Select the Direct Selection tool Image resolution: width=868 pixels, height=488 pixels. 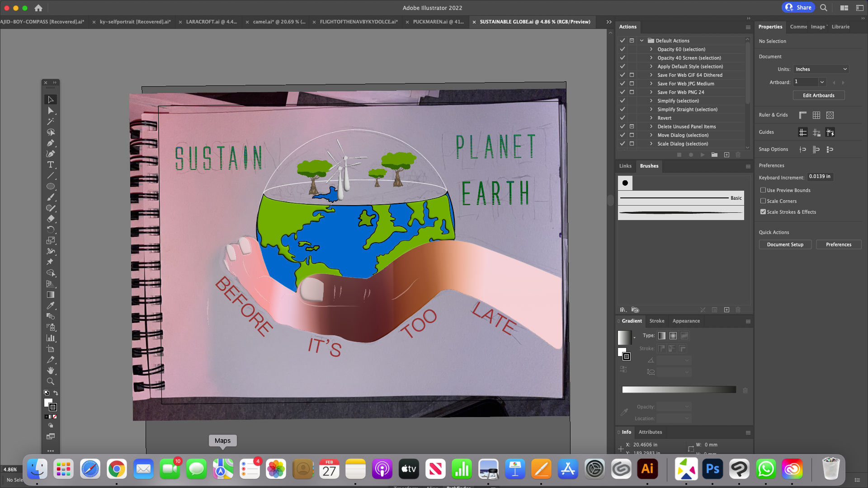tap(51, 111)
